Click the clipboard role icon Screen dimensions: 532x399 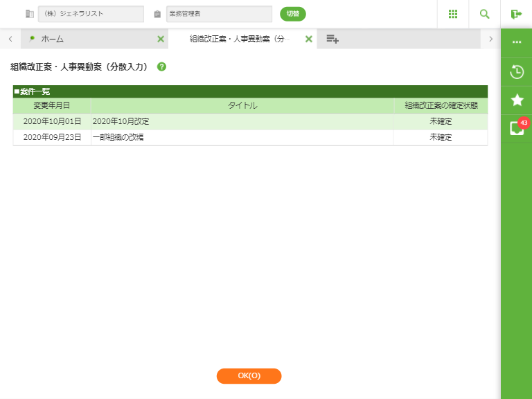pos(157,14)
